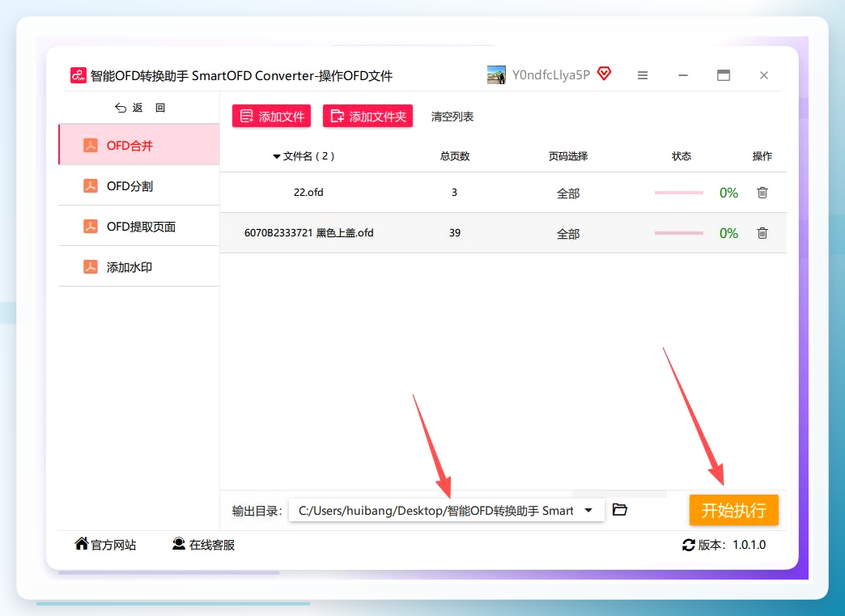Image resolution: width=845 pixels, height=616 pixels.
Task: Click the version text 1.0.1.0
Action: (749, 545)
